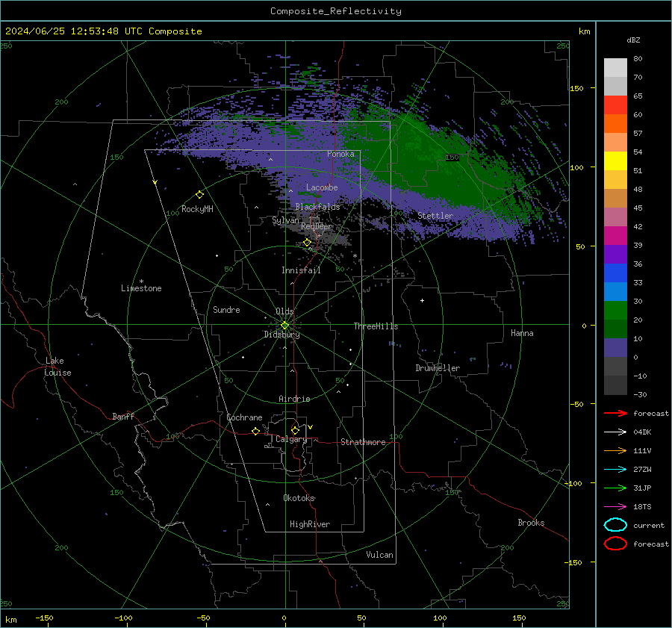Screen dimensions: 672x628
Task: Click the 'HighRiver' map label
Action: point(310,524)
